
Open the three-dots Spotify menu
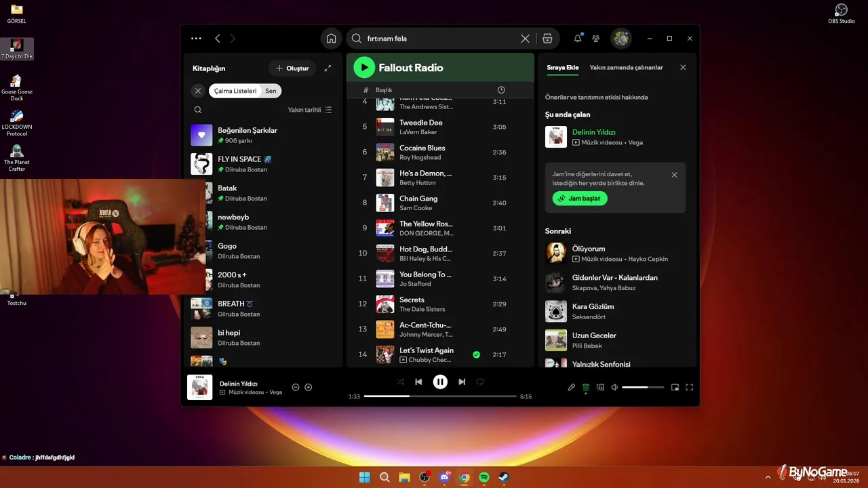point(196,39)
